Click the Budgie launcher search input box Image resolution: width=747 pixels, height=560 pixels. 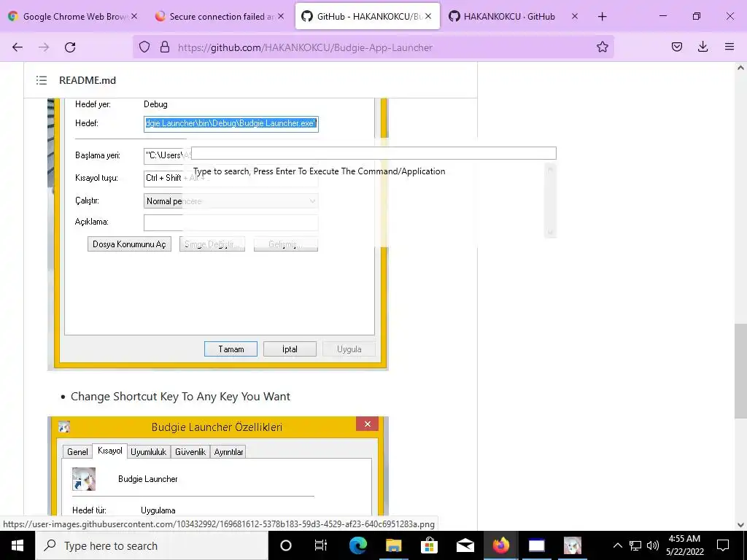pyautogui.click(x=374, y=153)
